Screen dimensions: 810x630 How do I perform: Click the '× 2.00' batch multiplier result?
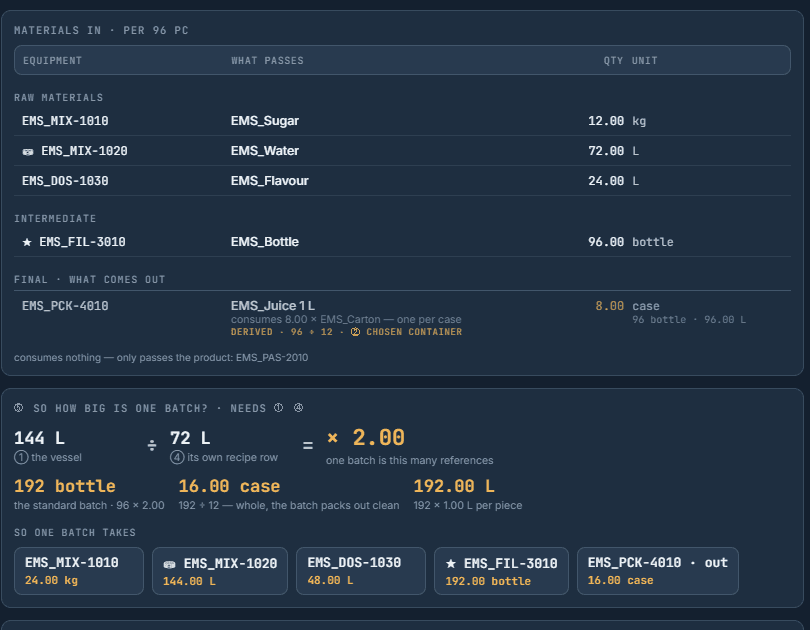pyautogui.click(x=366, y=438)
